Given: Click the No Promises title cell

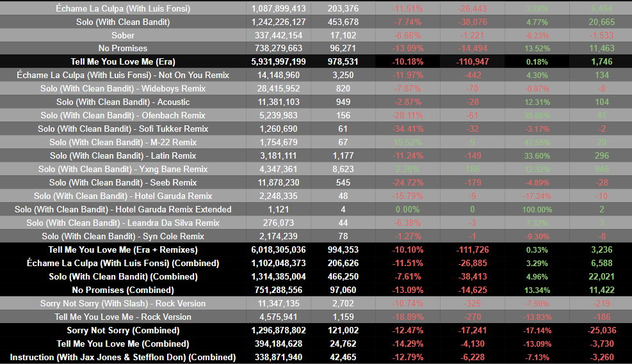Looking at the screenshot, I should (x=123, y=49).
